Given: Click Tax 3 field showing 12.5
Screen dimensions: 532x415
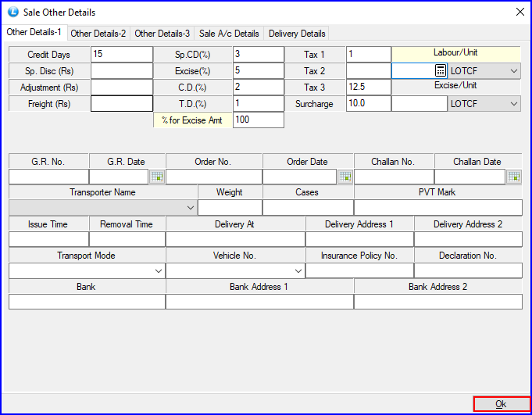Looking at the screenshot, I should [x=369, y=88].
